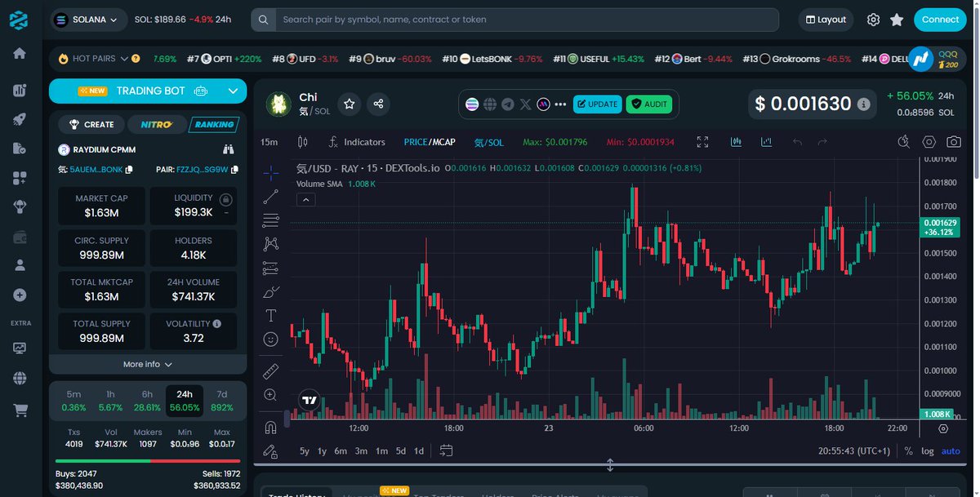Toggle the second chart overlay icon in toolbar
This screenshot has width=980, height=497.
pyautogui.click(x=766, y=142)
